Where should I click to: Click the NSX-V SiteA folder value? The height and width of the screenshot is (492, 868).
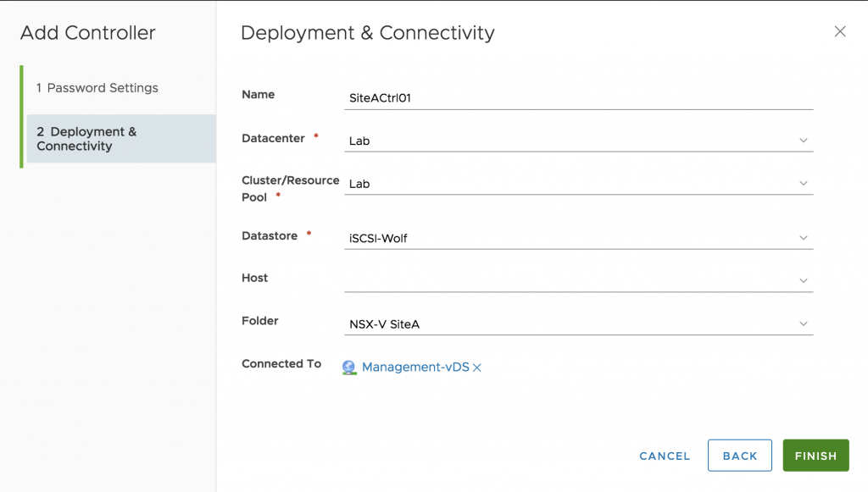pyautogui.click(x=384, y=324)
